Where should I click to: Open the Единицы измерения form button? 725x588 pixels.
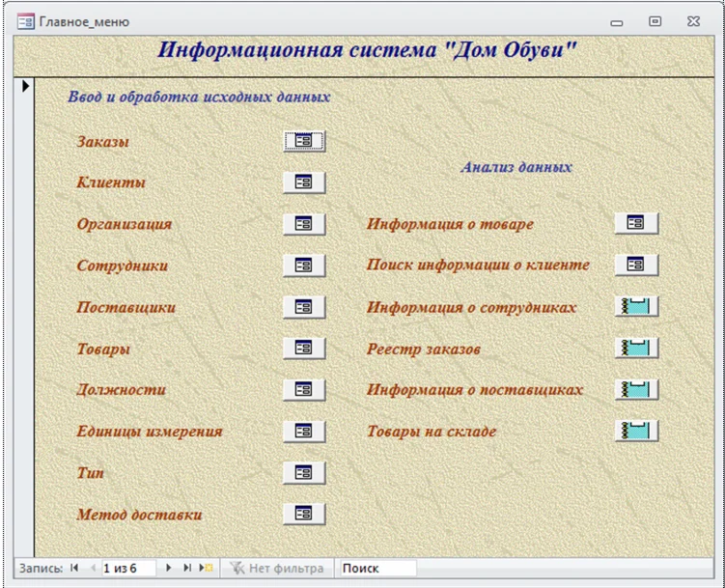click(304, 432)
